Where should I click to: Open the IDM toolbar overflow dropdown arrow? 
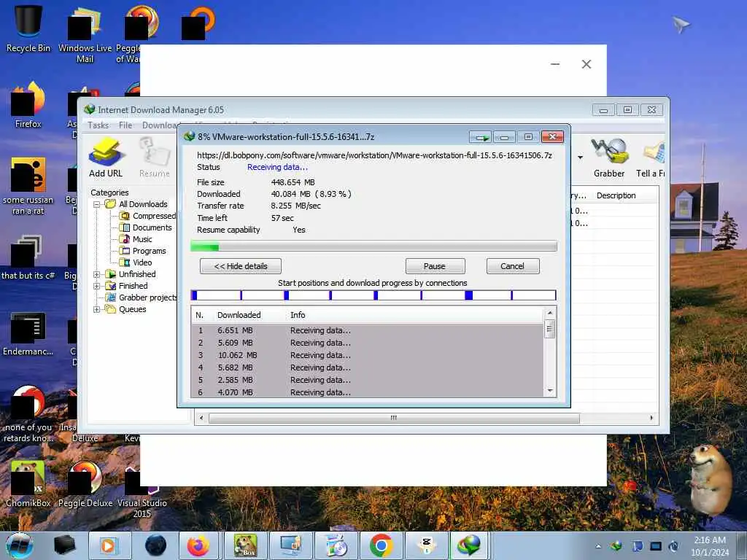[x=580, y=157]
